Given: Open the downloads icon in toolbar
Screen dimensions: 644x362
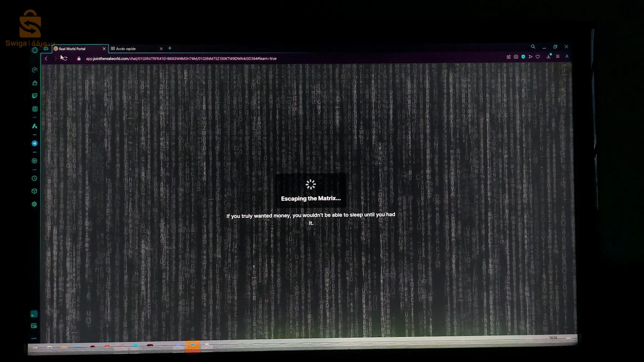Looking at the screenshot, I should point(548,57).
